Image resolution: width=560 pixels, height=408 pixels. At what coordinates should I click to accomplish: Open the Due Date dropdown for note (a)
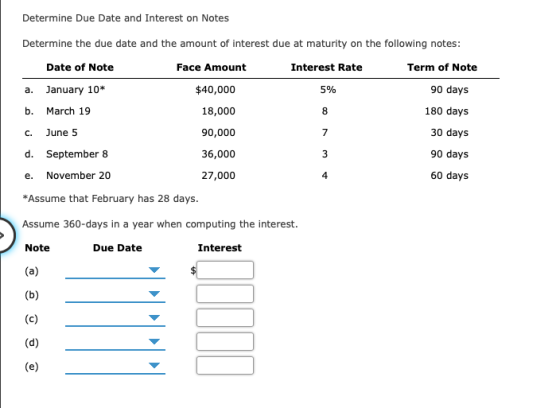pos(115,270)
